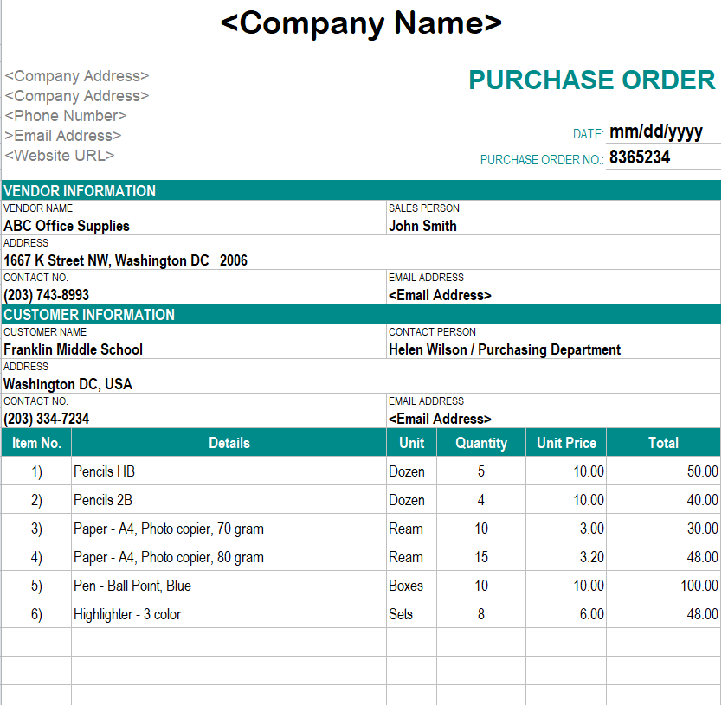This screenshot has height=705, width=728.
Task: Click quantity 15 in the 80 gram row
Action: [x=481, y=557]
